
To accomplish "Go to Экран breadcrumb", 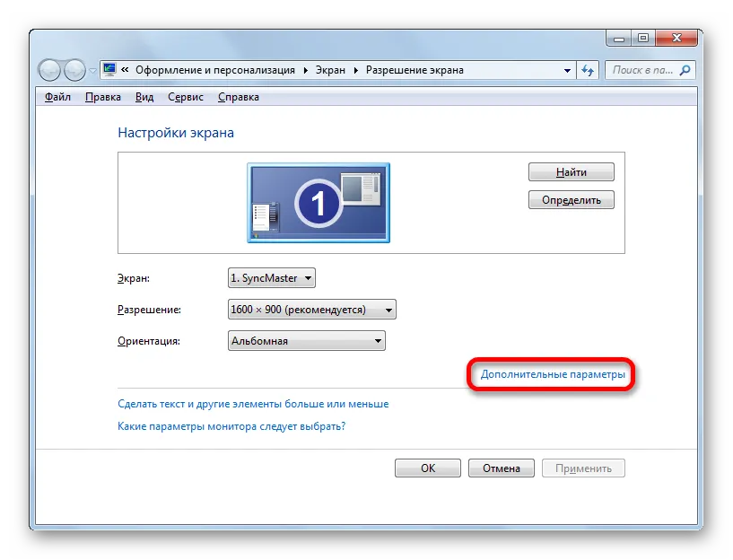I will 330,70.
